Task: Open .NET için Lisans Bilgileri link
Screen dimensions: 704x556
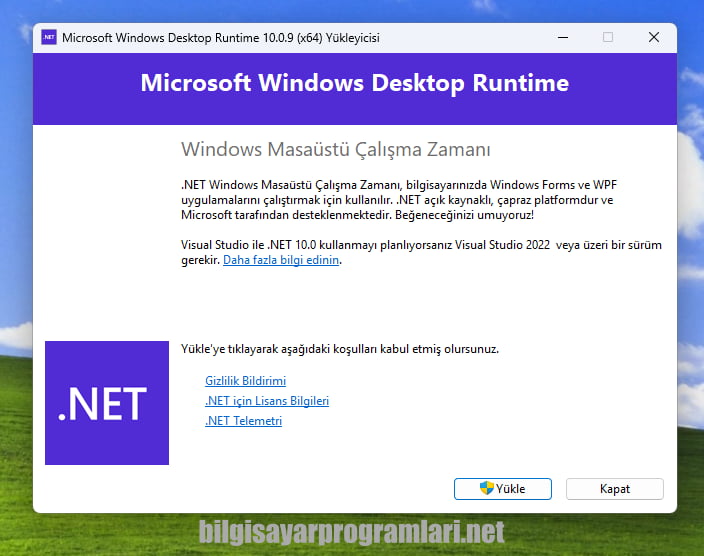Action: click(267, 401)
